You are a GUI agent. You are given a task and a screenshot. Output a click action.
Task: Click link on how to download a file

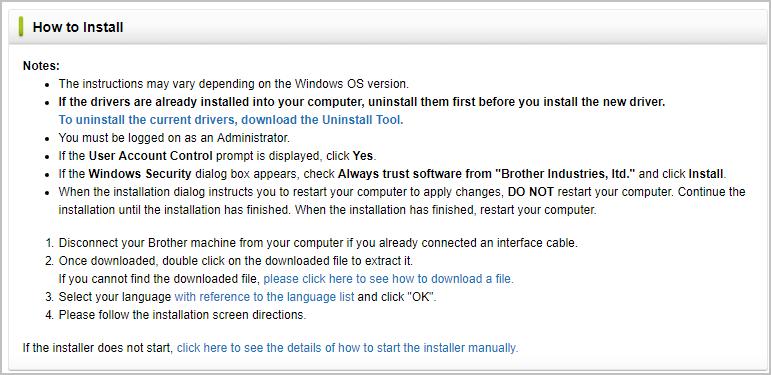click(388, 279)
